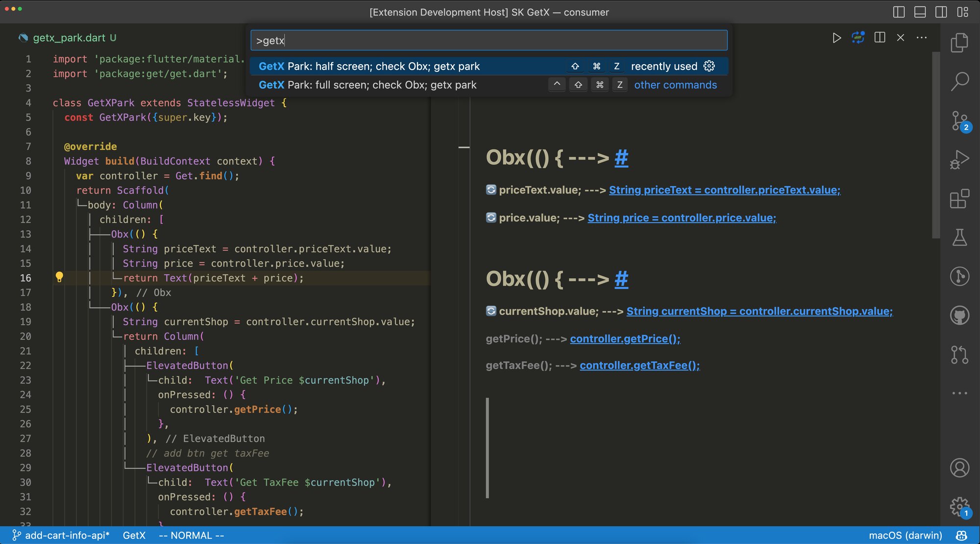
Task: Open the Testing flask view
Action: 959,237
